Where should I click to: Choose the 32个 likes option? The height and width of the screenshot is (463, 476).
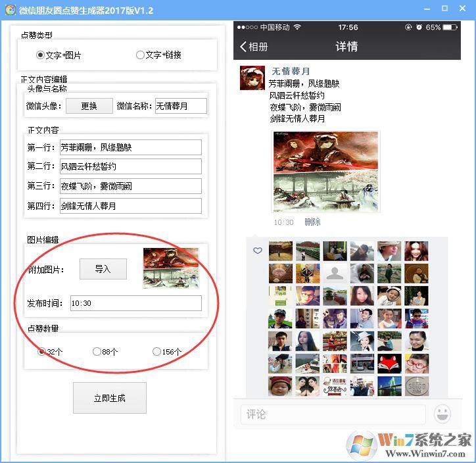click(50, 352)
